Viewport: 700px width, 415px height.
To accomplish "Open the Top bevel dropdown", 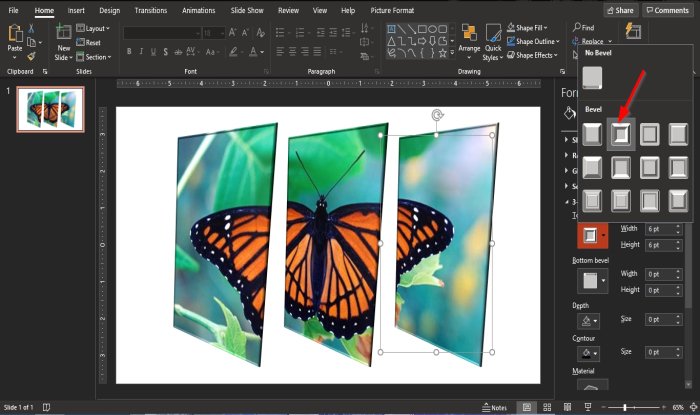I will [591, 236].
